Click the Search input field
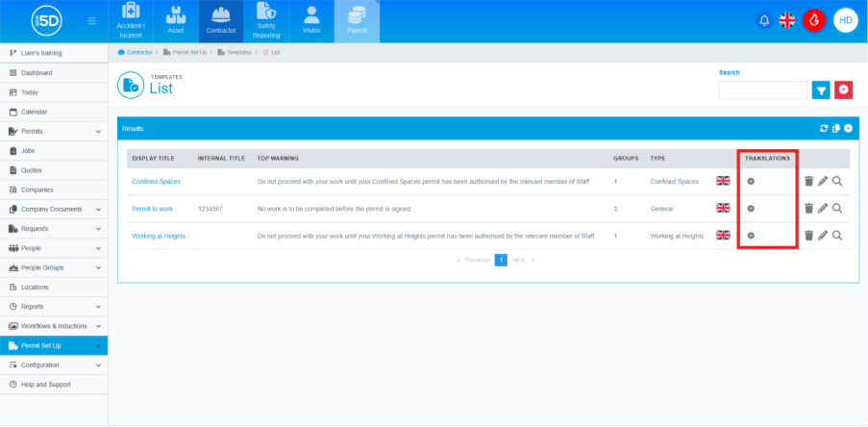 point(762,89)
